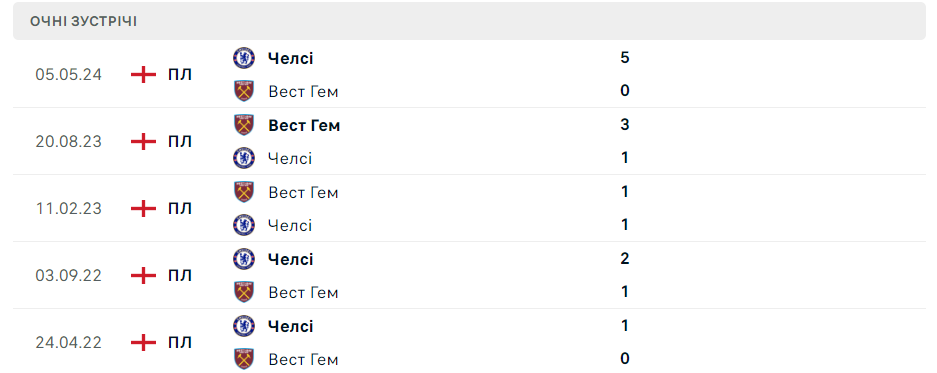Click West Ham crest in 05.05.24 match
Image resolution: width=937 pixels, height=373 pixels.
pos(244,91)
